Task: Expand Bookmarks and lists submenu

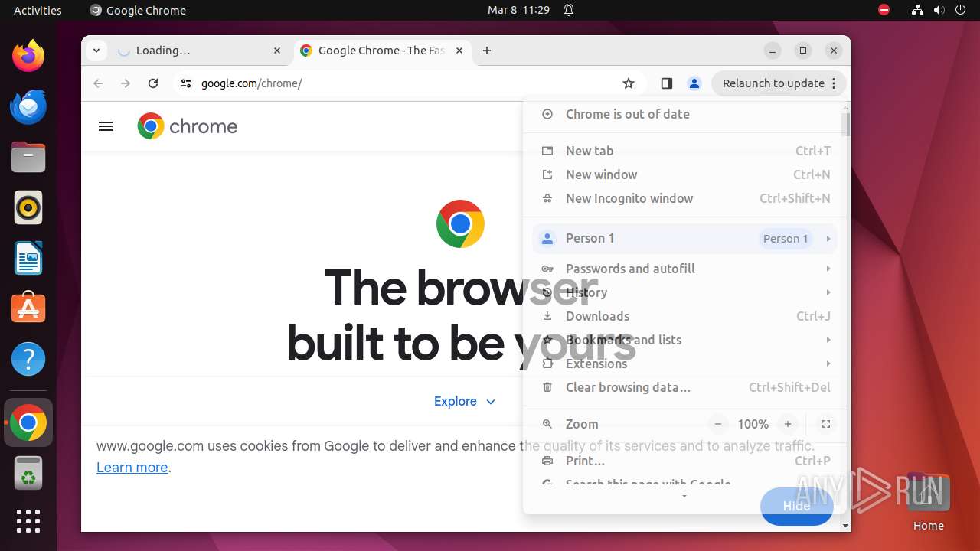Action: pyautogui.click(x=684, y=340)
